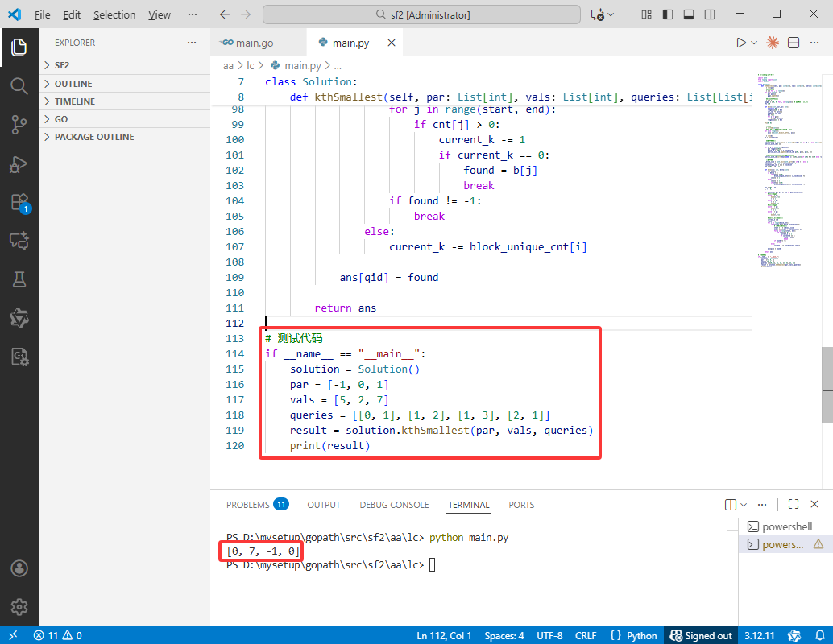Open the run button dropdown arrow
The height and width of the screenshot is (644, 833).
tap(754, 43)
